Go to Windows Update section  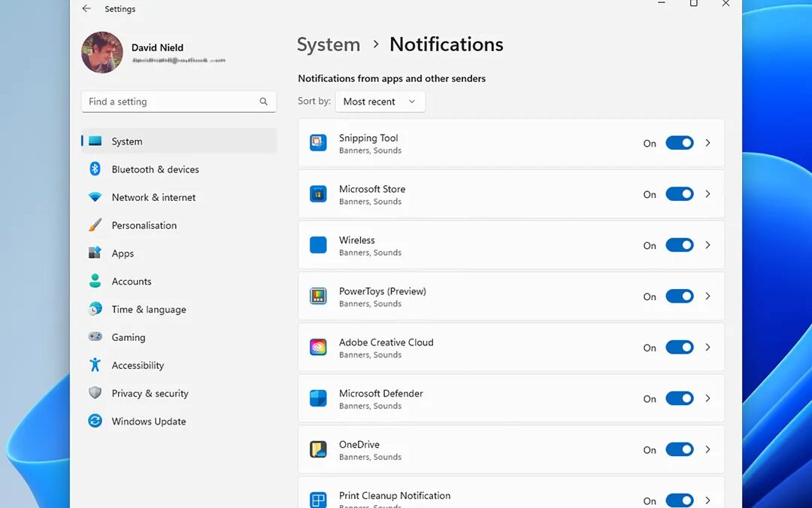148,421
